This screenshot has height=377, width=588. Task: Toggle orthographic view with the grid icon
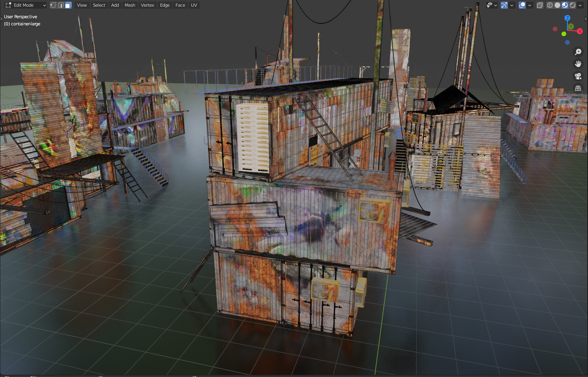[x=578, y=88]
